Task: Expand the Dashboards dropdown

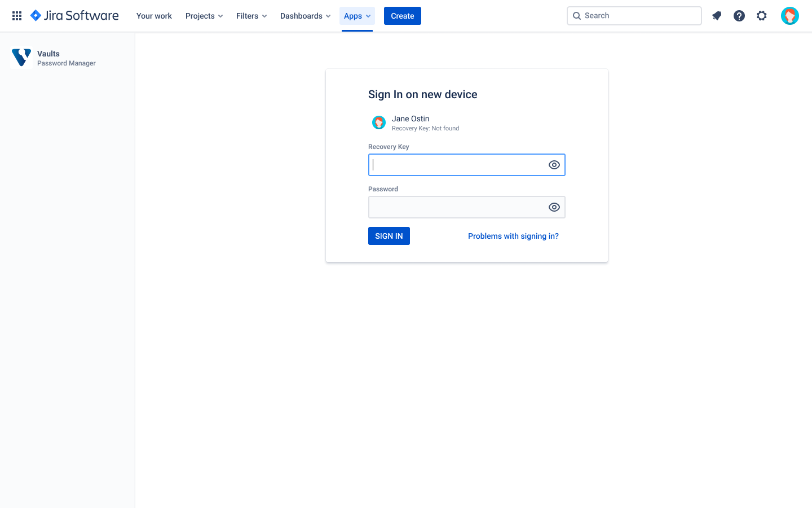Action: [305, 15]
